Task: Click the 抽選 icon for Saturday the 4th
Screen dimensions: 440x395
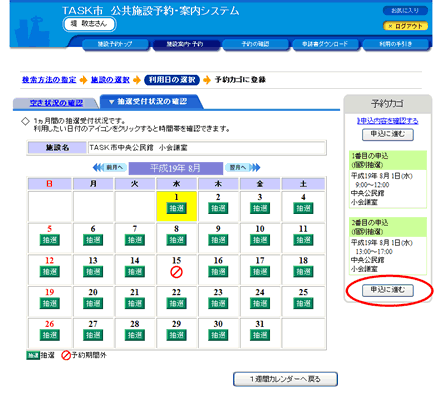Action: [303, 208]
